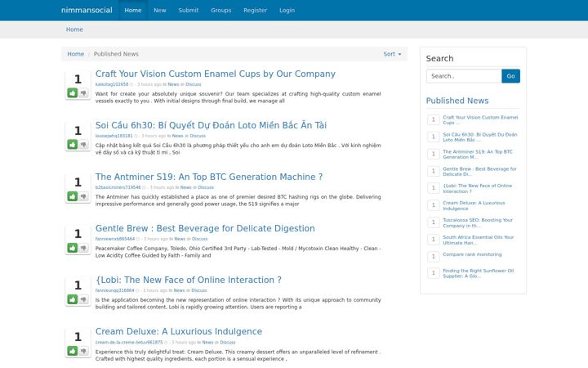Open The Antminer S19 article title

pyautogui.click(x=209, y=177)
